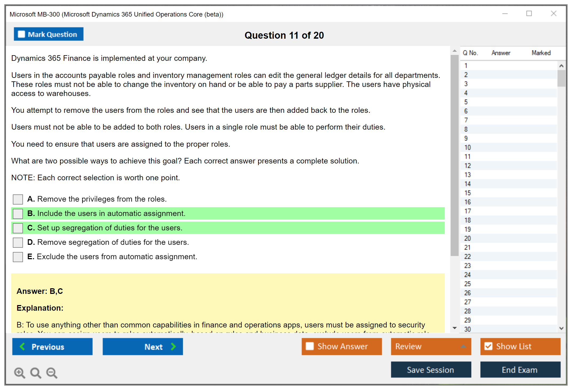Click the zoom out magnifier icon
The height and width of the screenshot is (392, 574).
pyautogui.click(x=52, y=373)
